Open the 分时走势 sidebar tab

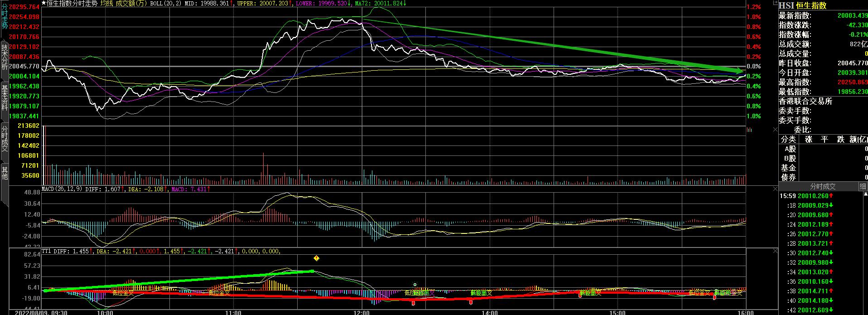pos(4,17)
